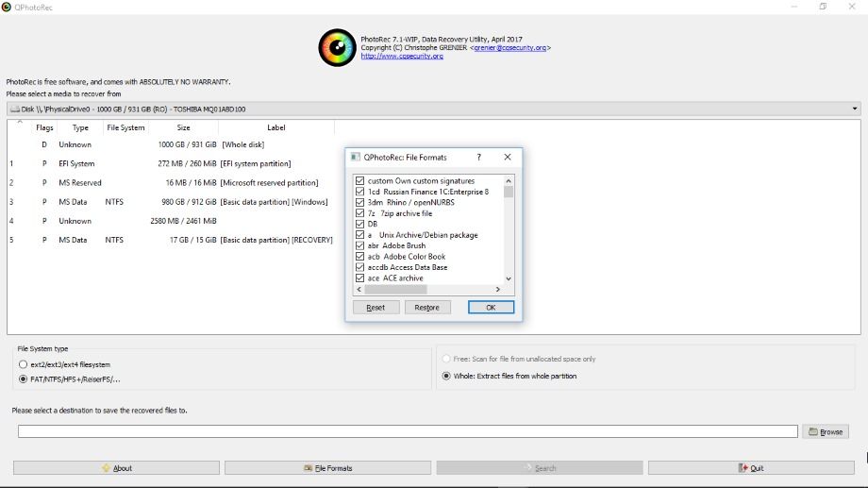
Task: Click the folder icon on Browse button
Action: 813,431
